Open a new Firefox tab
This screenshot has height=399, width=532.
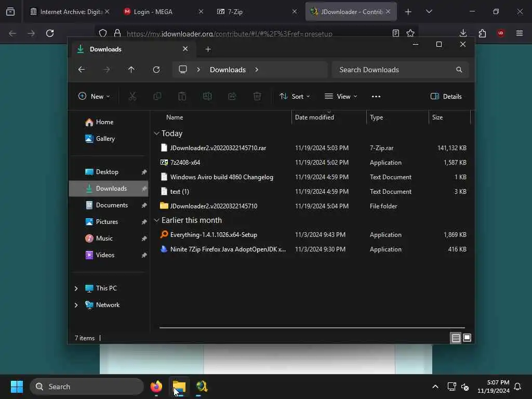[x=408, y=11]
